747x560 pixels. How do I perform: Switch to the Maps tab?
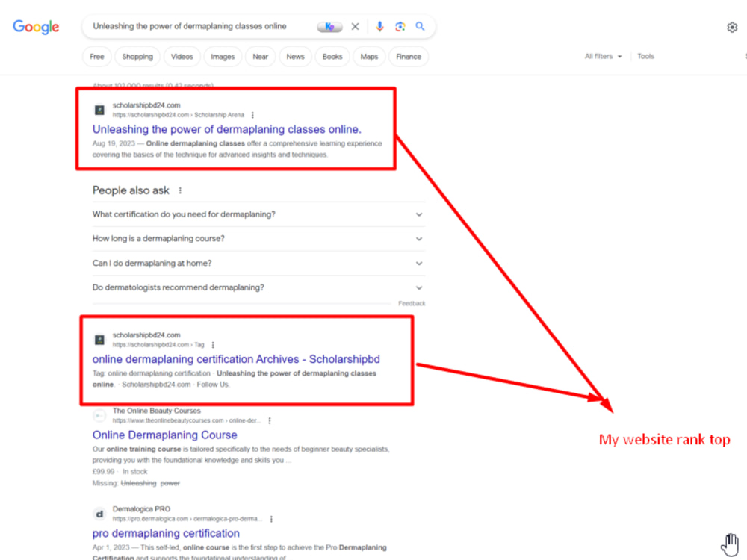(369, 57)
